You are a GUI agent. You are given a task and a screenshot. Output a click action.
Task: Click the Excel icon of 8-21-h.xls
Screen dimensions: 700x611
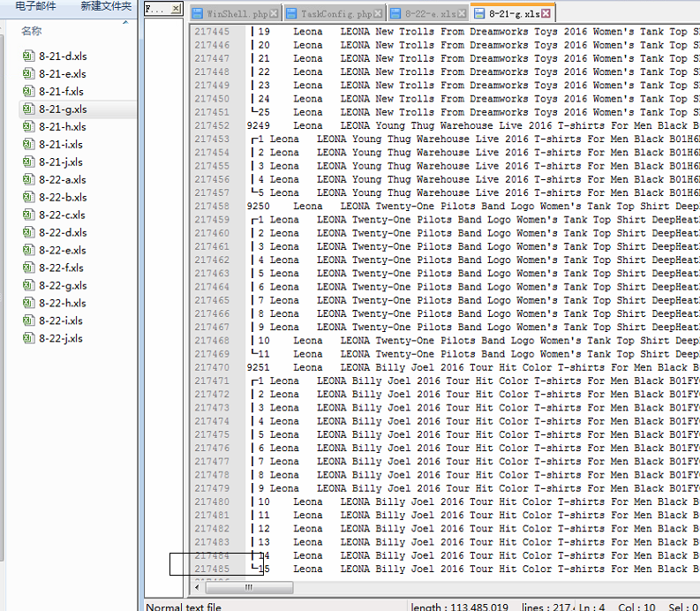click(x=28, y=126)
